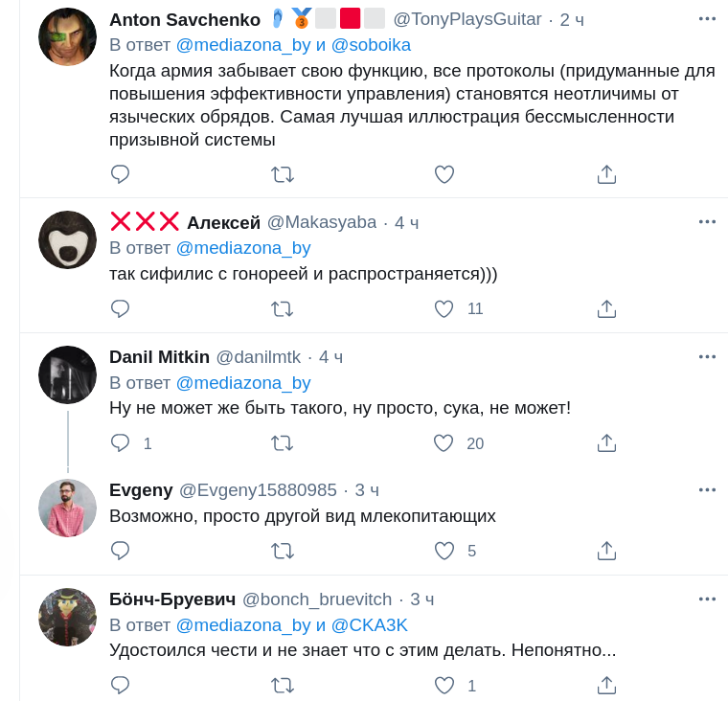Click the @mediazona_by mention in Алексей's tweet
Screen dimensions: 728x701
tap(243, 248)
